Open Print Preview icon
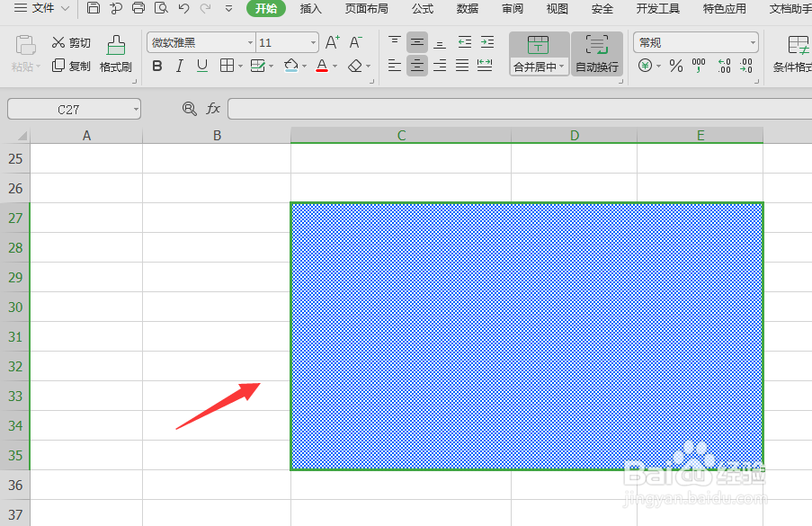 point(161,8)
